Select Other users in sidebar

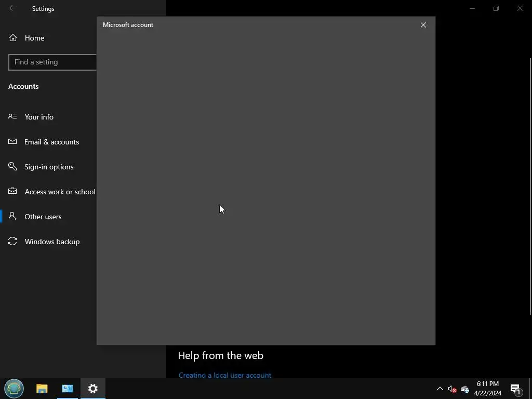coord(43,217)
